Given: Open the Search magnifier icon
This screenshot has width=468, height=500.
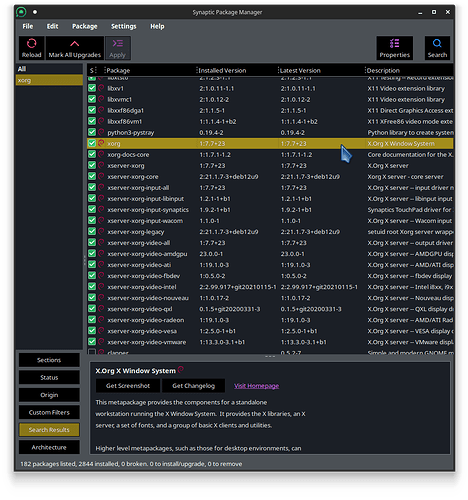Looking at the screenshot, I should pos(437,43).
